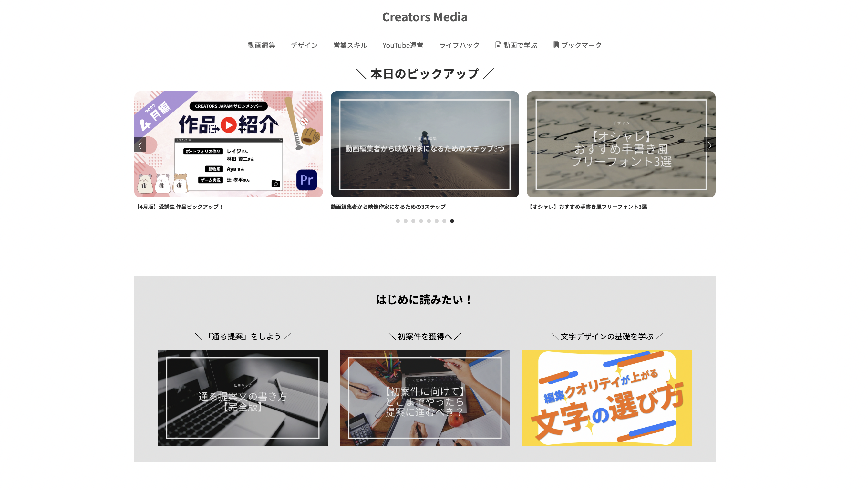Open the ライフハック section
Screen dimensions: 868x490
click(459, 45)
